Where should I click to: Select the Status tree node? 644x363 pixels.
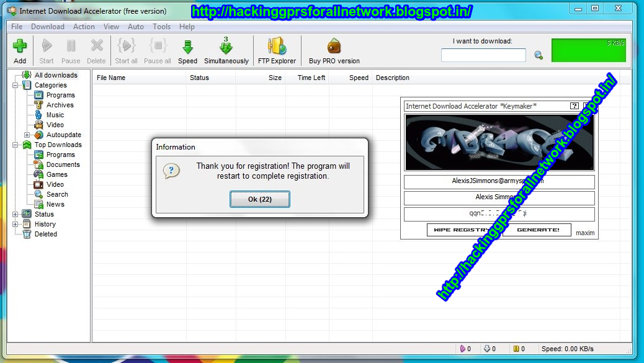(x=44, y=214)
